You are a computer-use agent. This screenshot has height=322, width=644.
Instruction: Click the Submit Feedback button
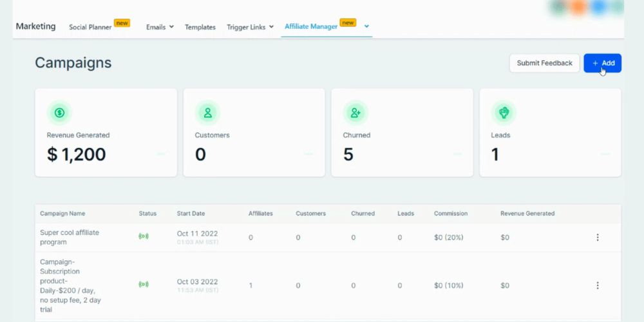(x=544, y=63)
